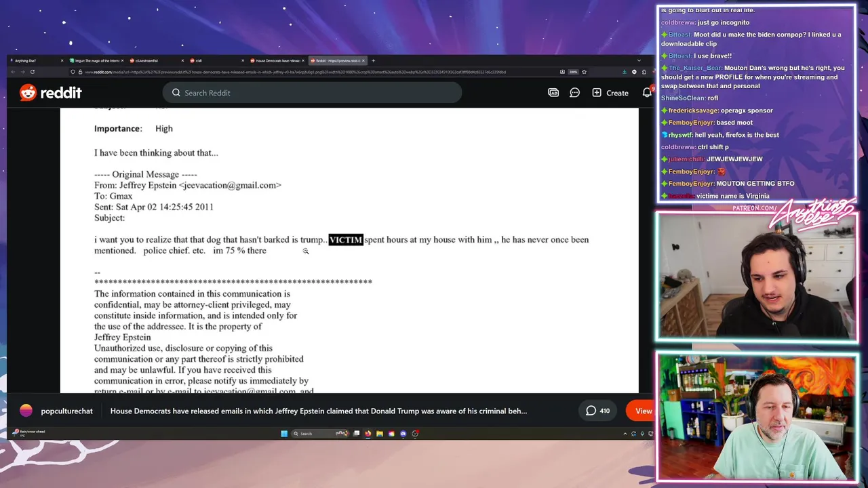Click the redacted VICTIM label

click(x=346, y=240)
